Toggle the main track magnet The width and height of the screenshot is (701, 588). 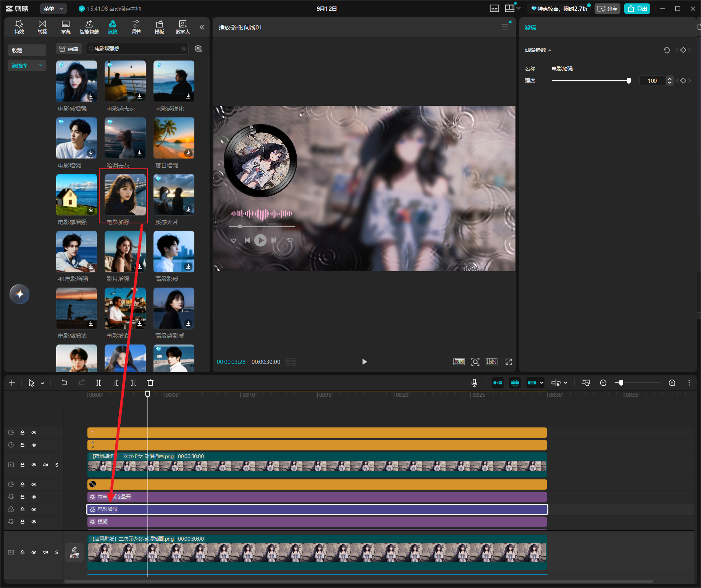click(x=497, y=383)
